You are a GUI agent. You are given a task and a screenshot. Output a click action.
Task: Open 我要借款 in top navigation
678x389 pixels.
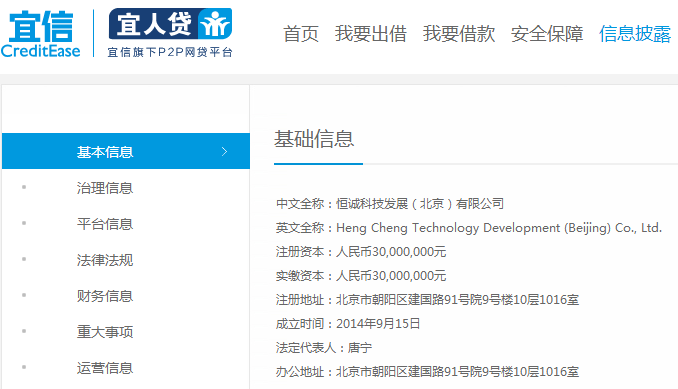point(459,34)
